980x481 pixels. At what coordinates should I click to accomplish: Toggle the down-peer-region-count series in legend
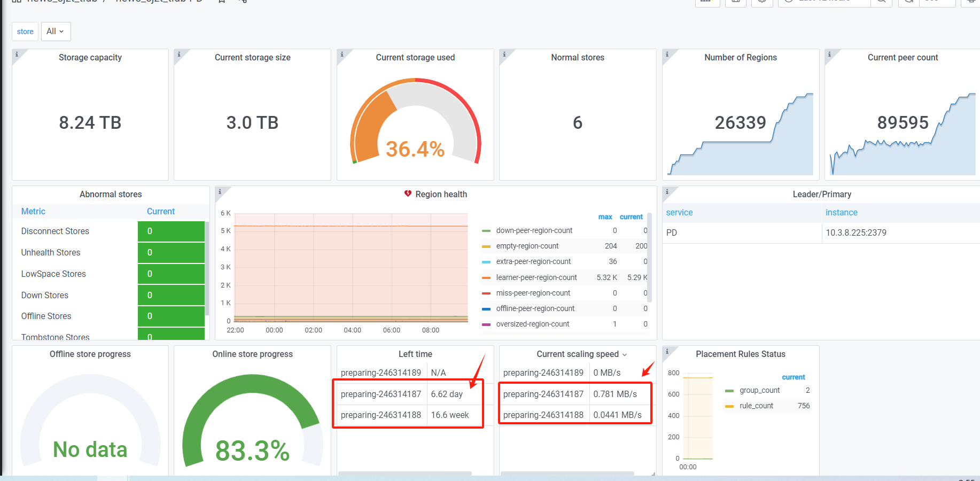click(x=534, y=231)
